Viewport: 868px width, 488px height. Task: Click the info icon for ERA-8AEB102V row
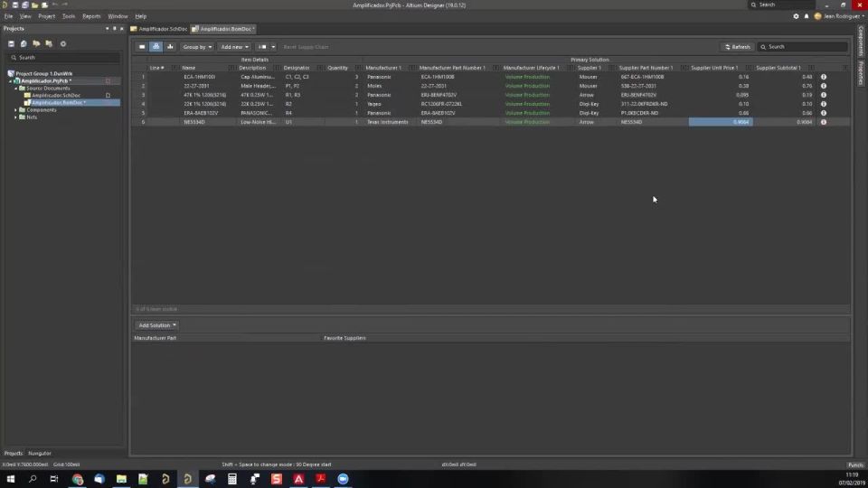click(824, 113)
